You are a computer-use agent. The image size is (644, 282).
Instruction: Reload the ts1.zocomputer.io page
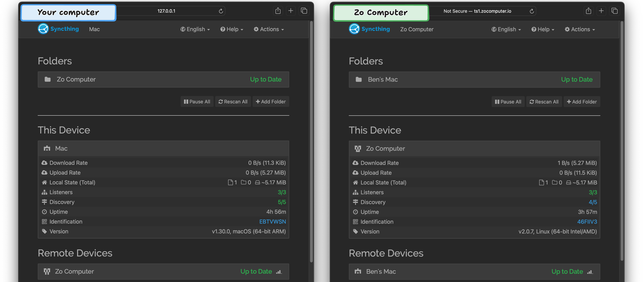532,11
